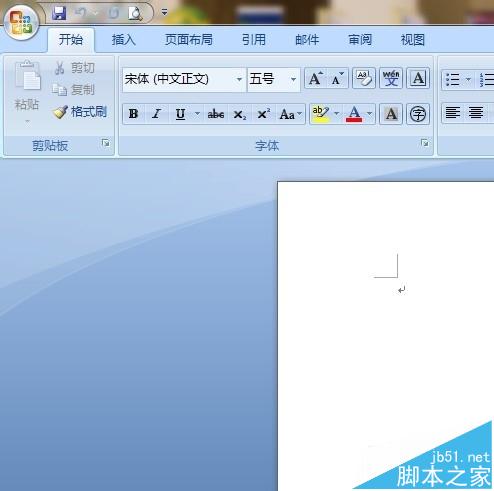Click the Grow Font icon

click(x=315, y=79)
